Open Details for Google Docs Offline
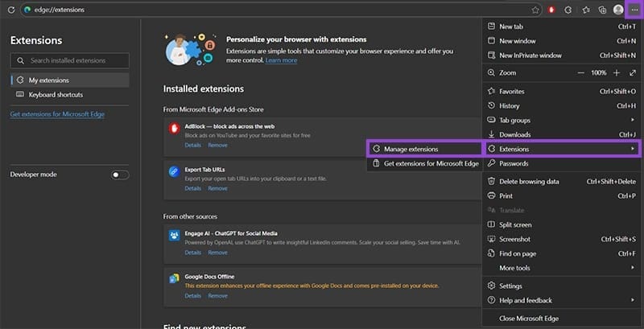644x329 pixels. 192,296
